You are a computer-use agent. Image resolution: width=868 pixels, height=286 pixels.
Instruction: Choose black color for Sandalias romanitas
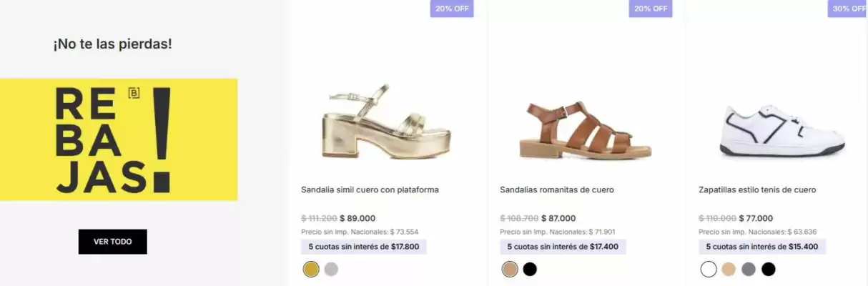coord(530,270)
